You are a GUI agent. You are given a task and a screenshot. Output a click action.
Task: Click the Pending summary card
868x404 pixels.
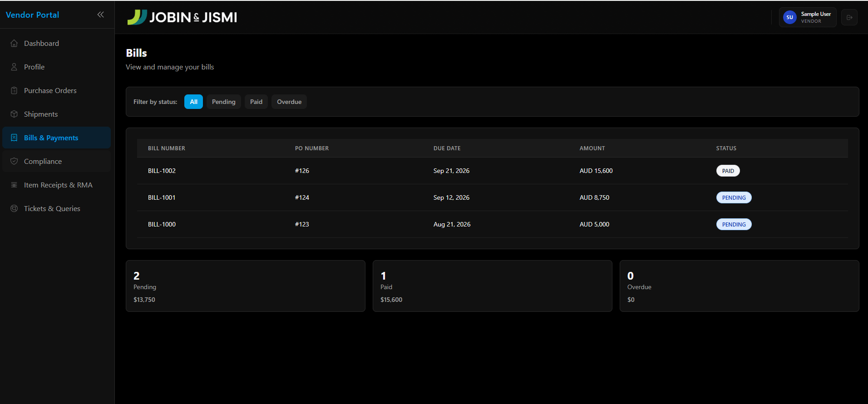246,286
